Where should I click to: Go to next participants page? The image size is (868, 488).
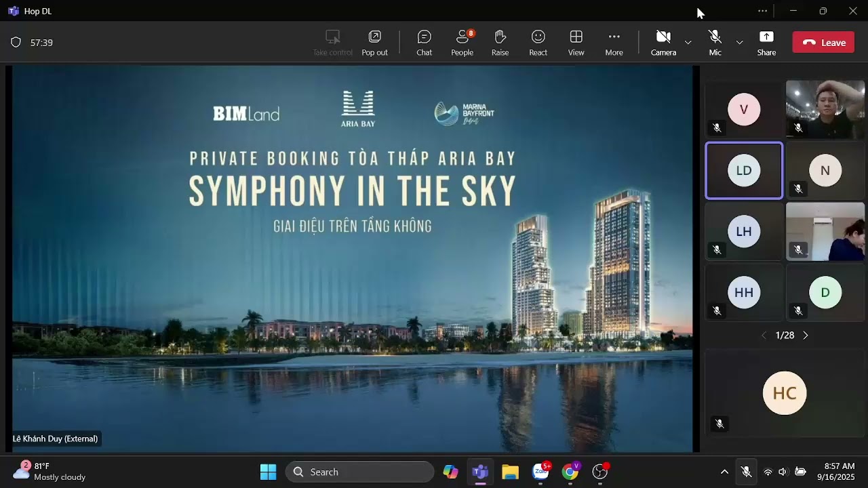(806, 335)
